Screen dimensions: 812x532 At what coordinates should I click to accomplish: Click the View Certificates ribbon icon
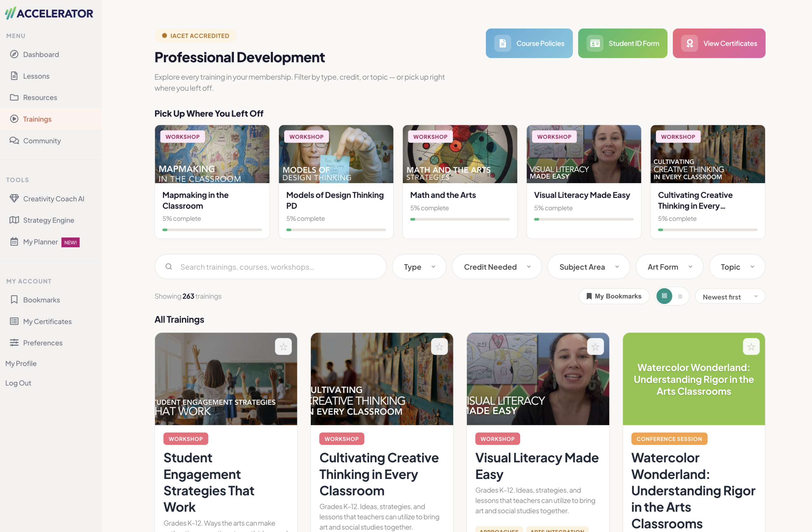(690, 43)
